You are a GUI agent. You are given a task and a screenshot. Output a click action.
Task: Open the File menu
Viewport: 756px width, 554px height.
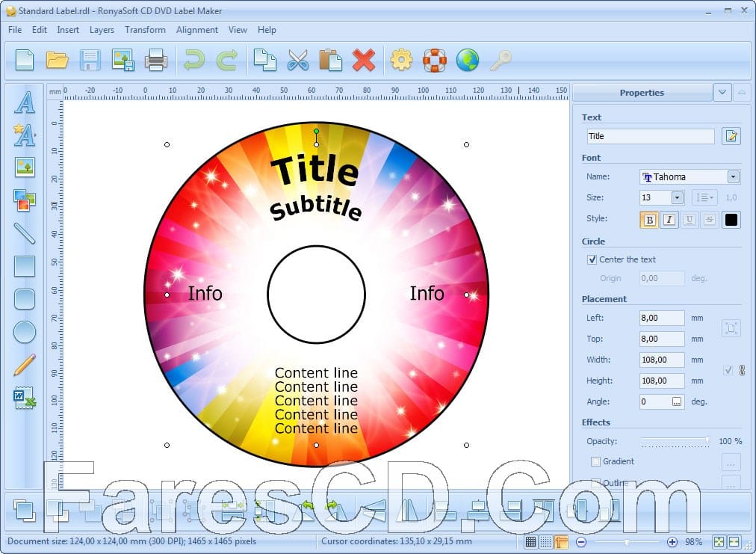click(x=15, y=30)
